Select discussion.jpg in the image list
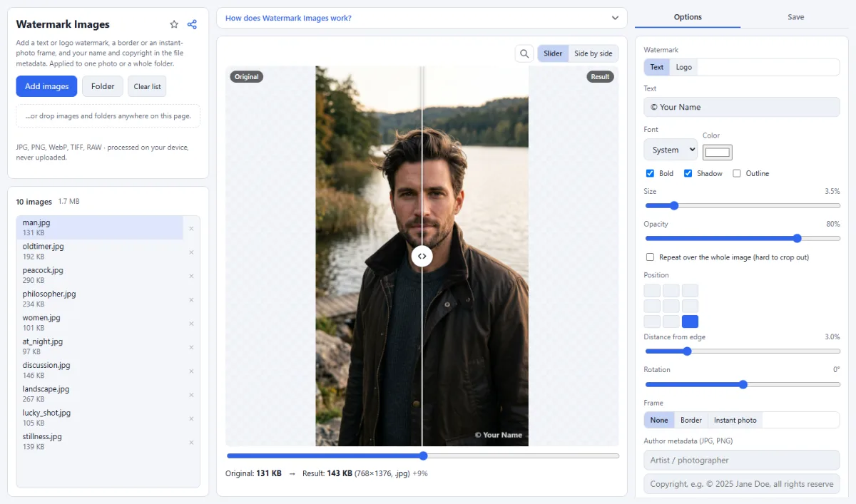This screenshot has width=856, height=504. 100,370
